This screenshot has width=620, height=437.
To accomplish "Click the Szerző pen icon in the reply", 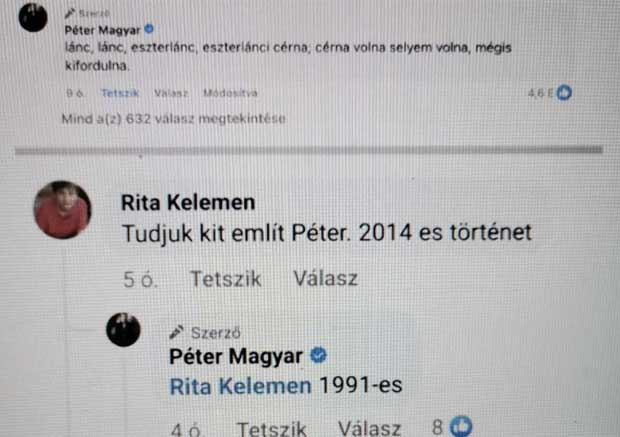I will click(176, 332).
